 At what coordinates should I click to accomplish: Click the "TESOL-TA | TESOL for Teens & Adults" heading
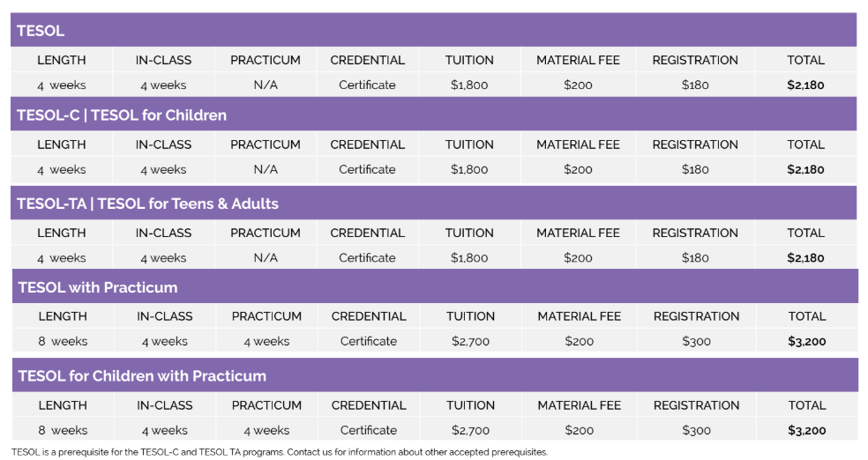[147, 204]
